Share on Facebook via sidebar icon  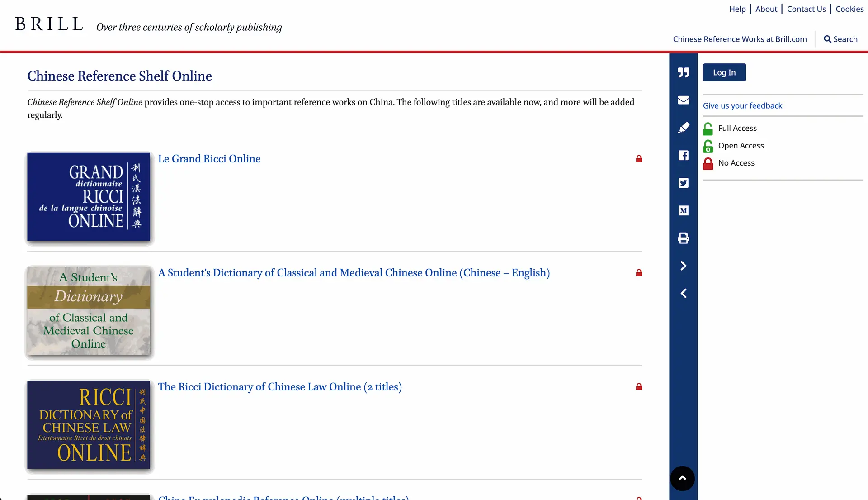pyautogui.click(x=683, y=155)
